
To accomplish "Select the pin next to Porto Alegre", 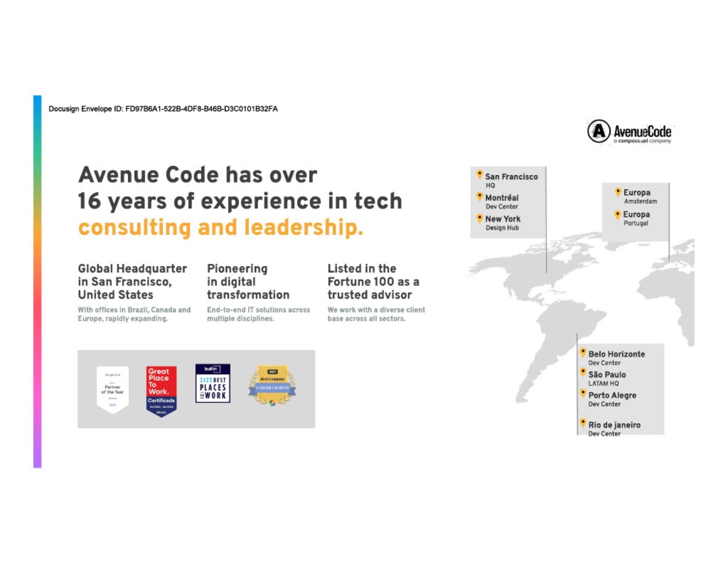I will (x=583, y=394).
